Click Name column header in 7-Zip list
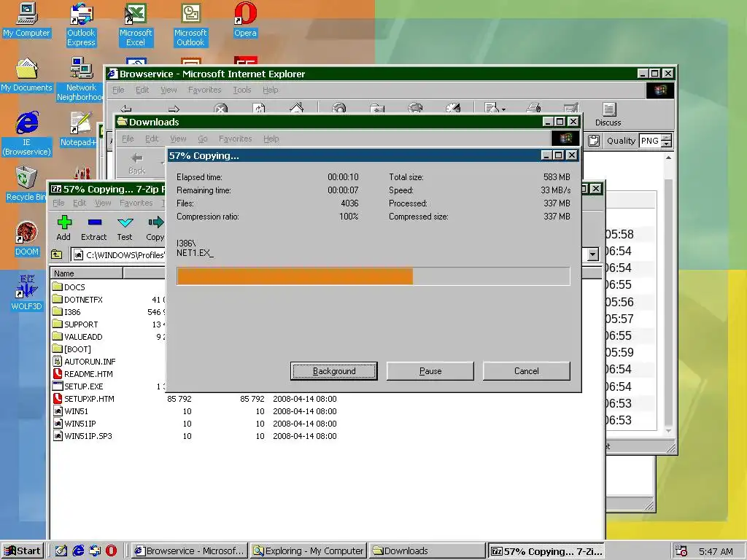Image resolution: width=747 pixels, height=560 pixels. click(x=87, y=273)
